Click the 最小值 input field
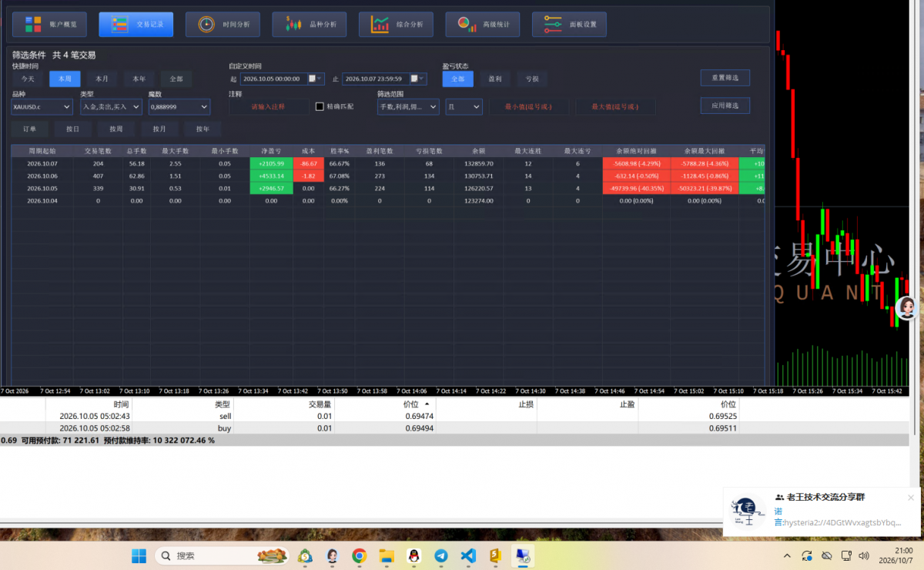Viewport: 924px width, 570px height. coord(529,106)
